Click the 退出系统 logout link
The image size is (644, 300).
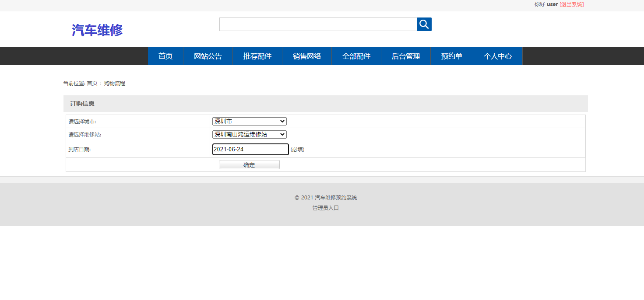point(572,4)
